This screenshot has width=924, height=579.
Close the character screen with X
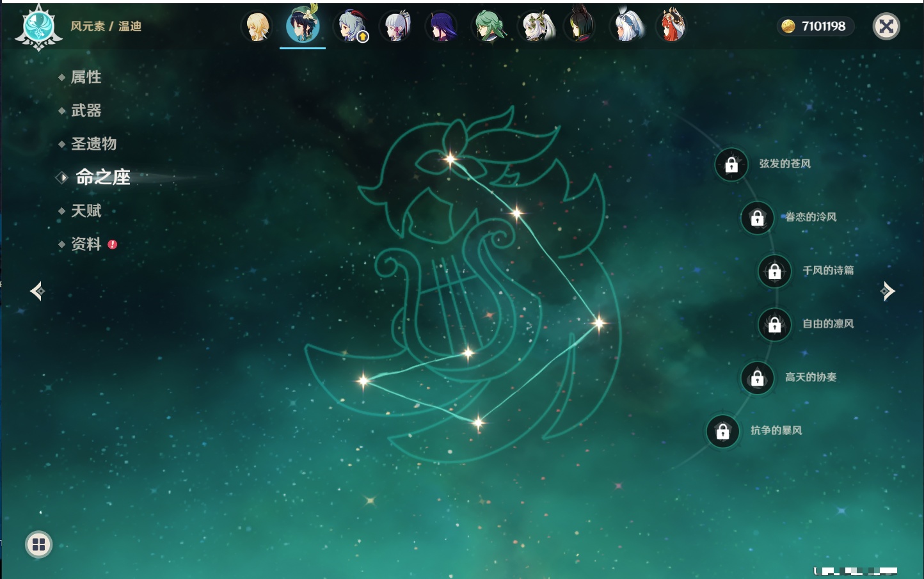coord(886,26)
